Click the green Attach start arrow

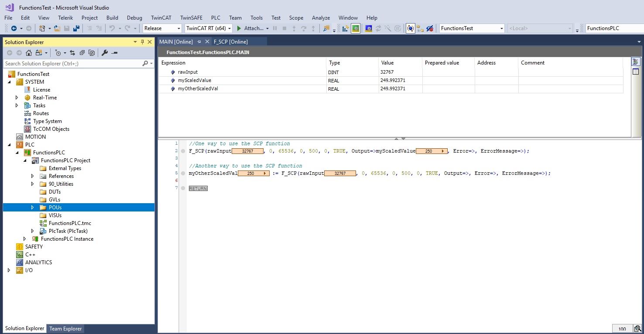pos(239,28)
